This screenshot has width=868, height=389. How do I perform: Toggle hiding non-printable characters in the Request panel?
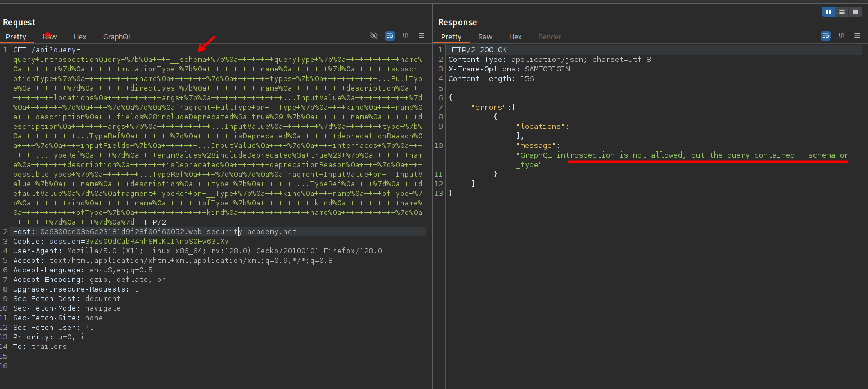coord(374,35)
